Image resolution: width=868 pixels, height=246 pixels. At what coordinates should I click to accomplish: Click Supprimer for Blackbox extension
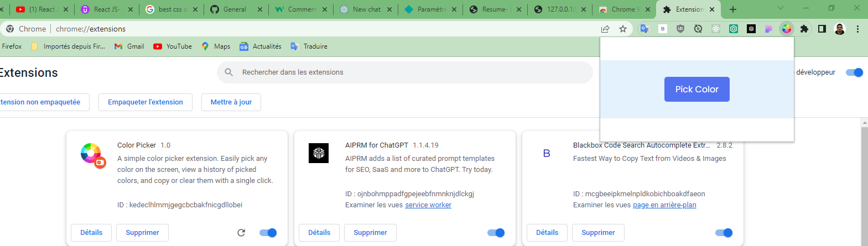point(598,233)
